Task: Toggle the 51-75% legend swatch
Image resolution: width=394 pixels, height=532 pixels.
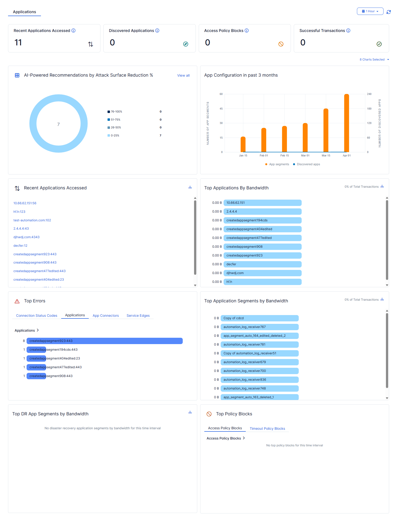Action: (x=109, y=120)
